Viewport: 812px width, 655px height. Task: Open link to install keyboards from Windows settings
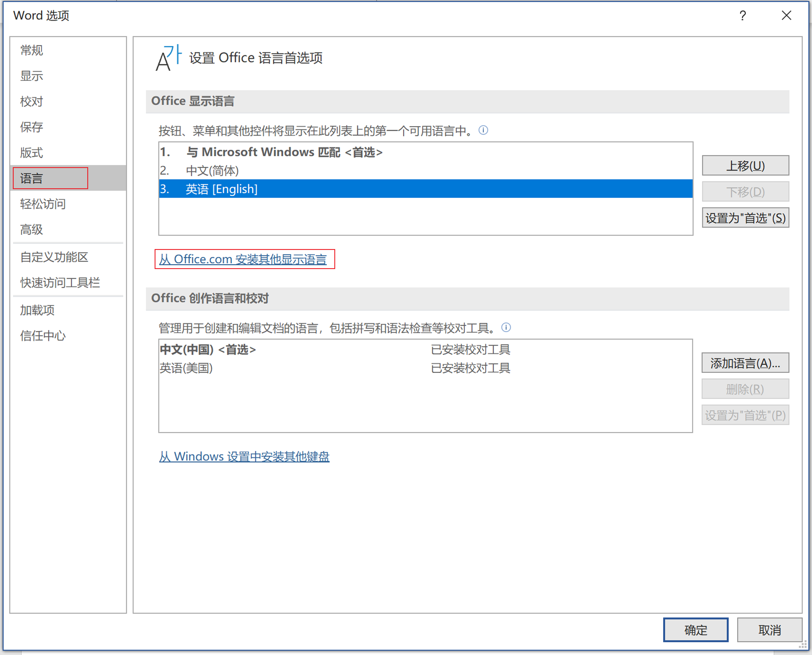click(244, 456)
